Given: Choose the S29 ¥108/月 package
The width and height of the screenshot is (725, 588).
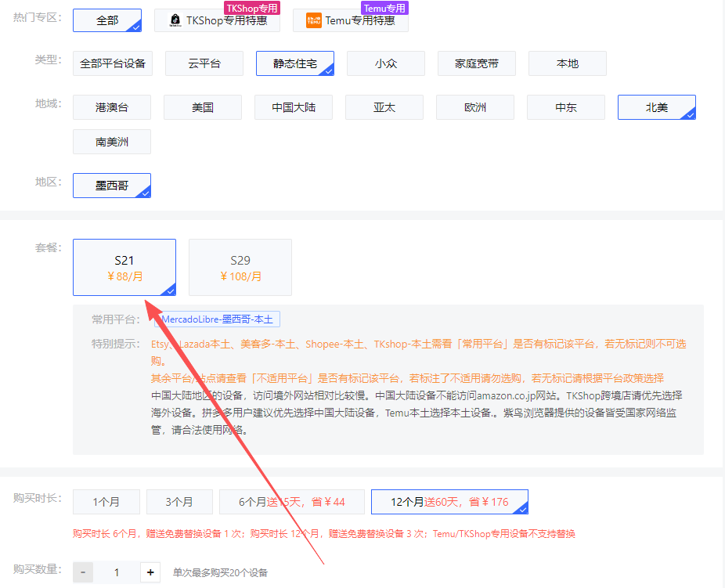Looking at the screenshot, I should coord(240,268).
